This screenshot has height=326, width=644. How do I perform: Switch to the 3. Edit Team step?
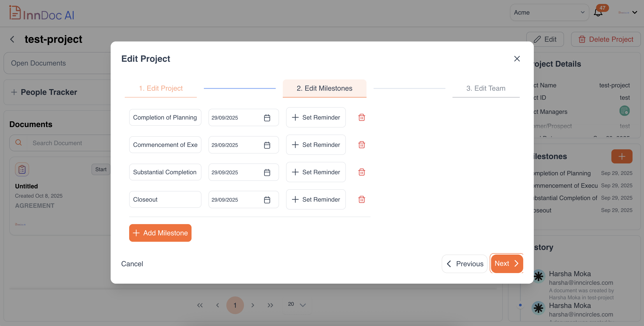(x=486, y=88)
